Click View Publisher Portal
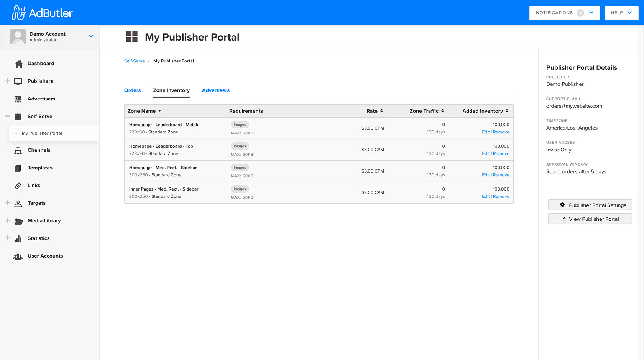This screenshot has height=360, width=644. (590, 219)
